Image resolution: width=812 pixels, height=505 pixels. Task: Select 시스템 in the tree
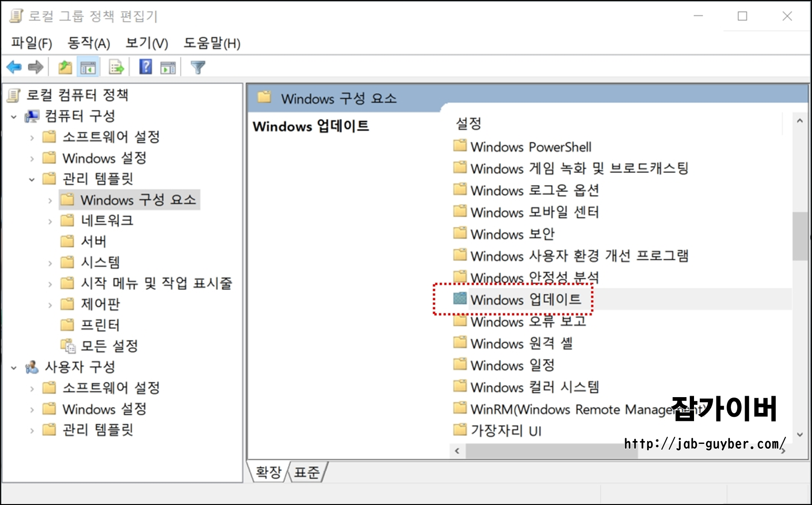coord(100,262)
